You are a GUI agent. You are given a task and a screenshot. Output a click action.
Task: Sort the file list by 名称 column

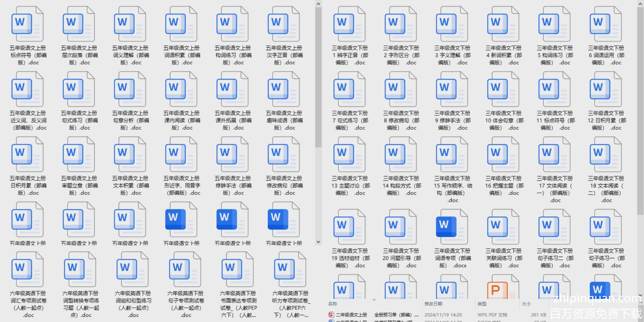333,304
